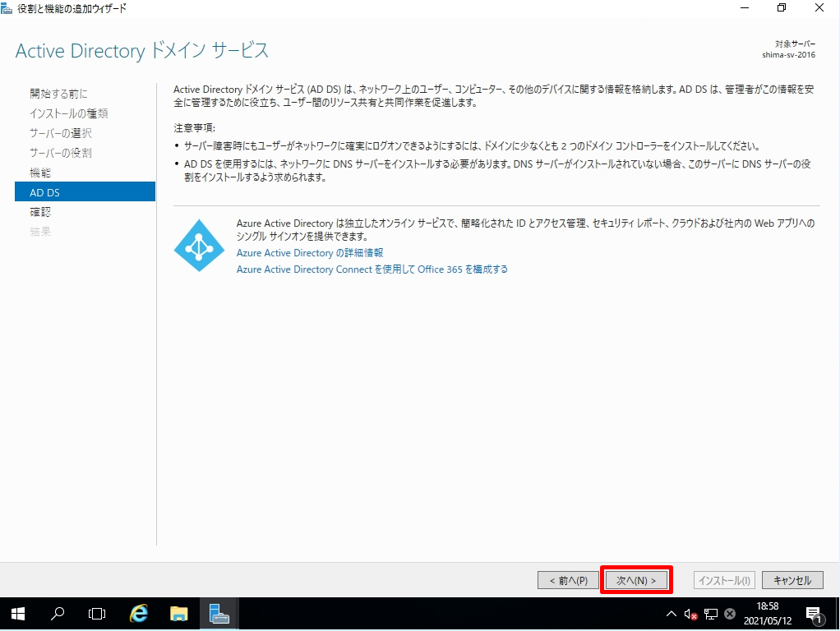
Task: Click the tray icon beside the clock
Action: 730,615
